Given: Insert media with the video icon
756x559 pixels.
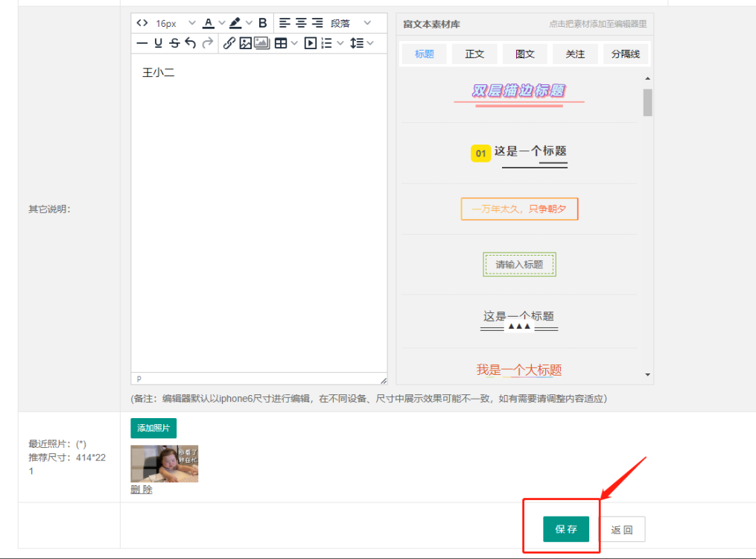Looking at the screenshot, I should tap(310, 43).
